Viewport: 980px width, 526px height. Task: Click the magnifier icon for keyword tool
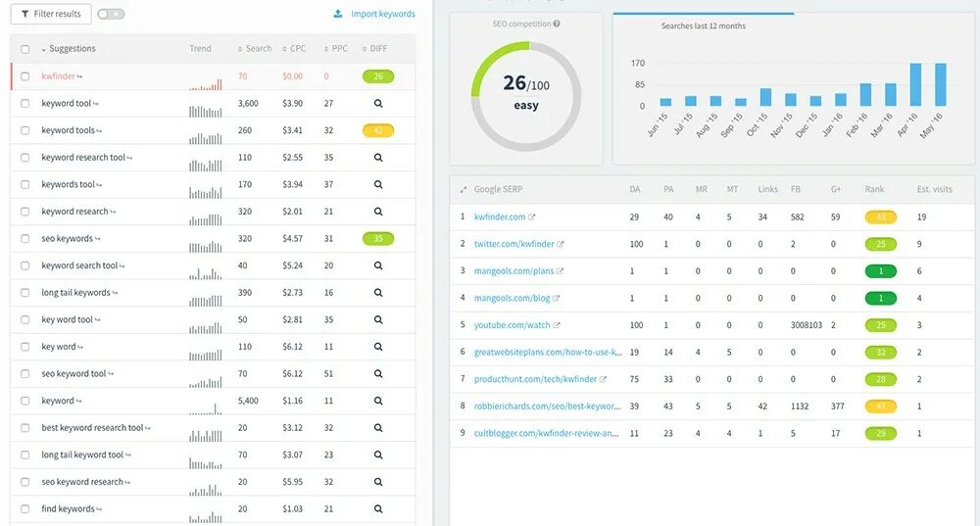pos(378,104)
